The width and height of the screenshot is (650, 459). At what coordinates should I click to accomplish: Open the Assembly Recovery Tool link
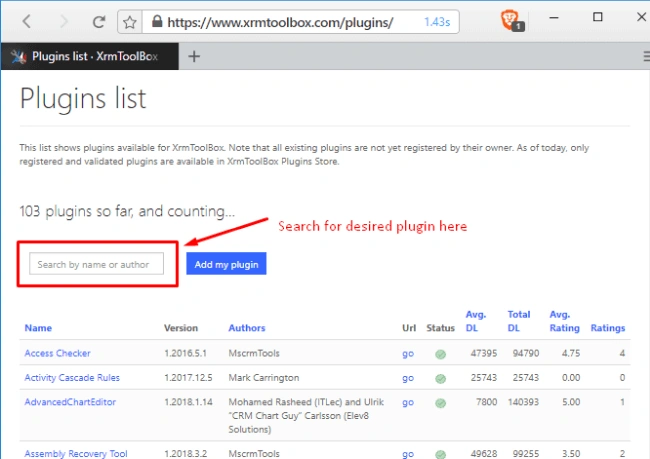tap(76, 454)
